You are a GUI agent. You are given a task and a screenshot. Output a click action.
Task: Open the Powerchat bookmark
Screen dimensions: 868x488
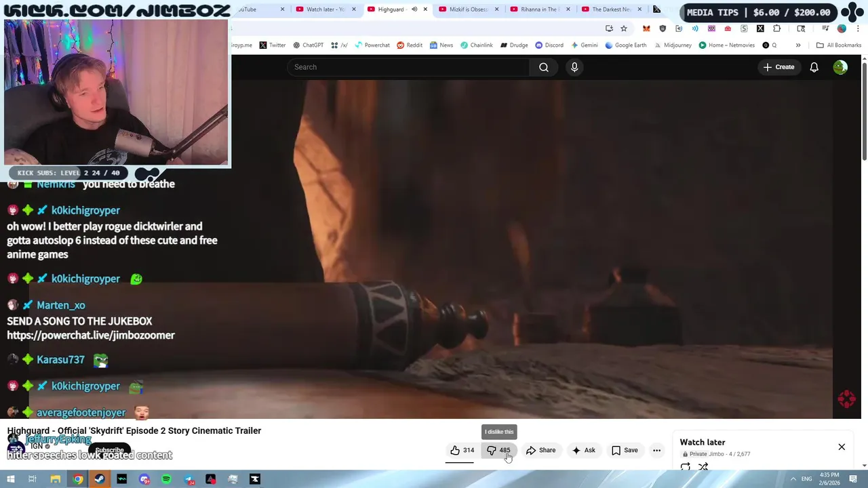coord(372,45)
